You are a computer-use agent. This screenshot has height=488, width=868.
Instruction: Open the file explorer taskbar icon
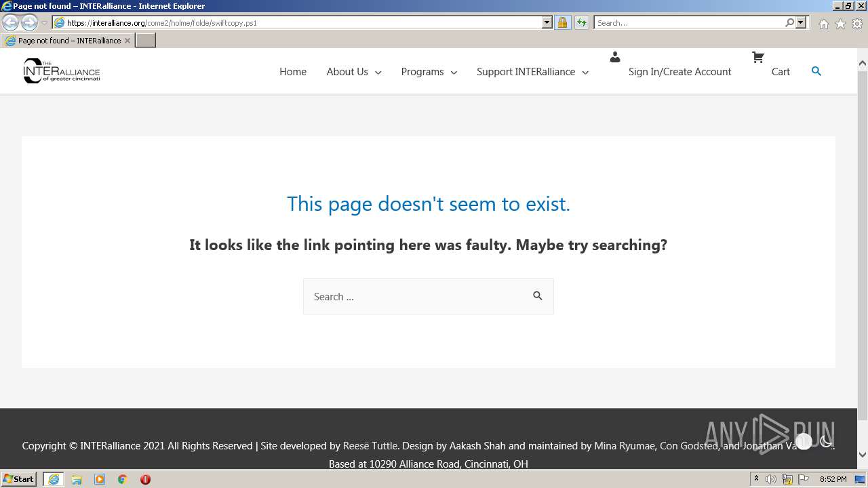pyautogui.click(x=77, y=479)
